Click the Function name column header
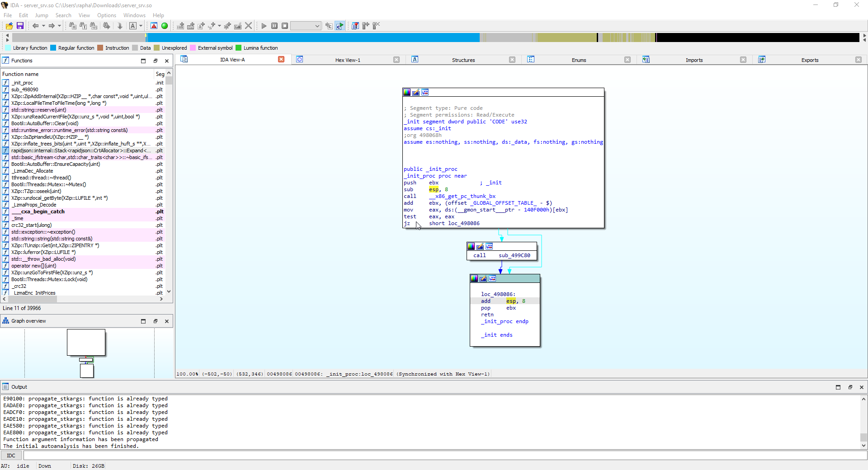The image size is (868, 470). pos(77,74)
